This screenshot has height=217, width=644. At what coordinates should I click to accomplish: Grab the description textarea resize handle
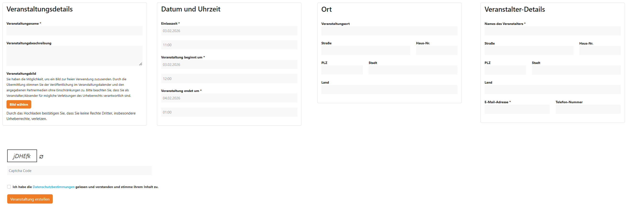140,64
